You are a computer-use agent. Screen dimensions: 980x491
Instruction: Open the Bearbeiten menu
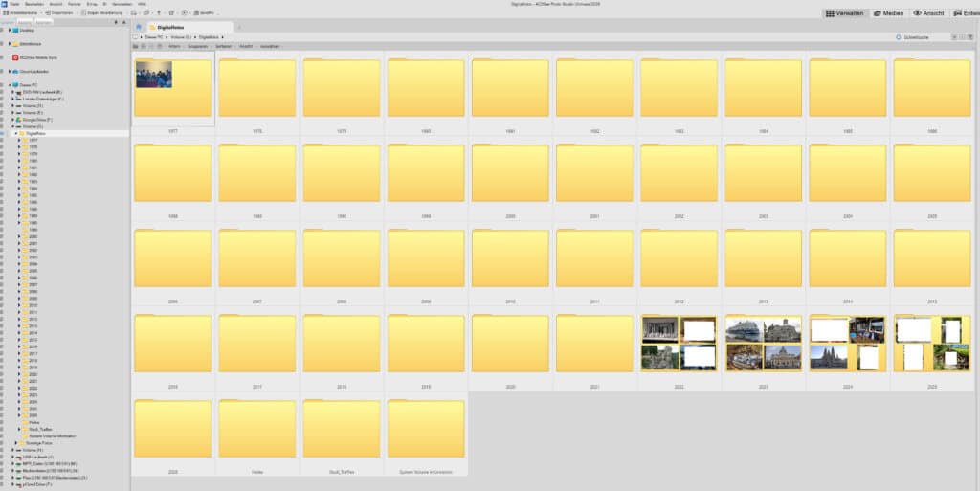[34, 4]
